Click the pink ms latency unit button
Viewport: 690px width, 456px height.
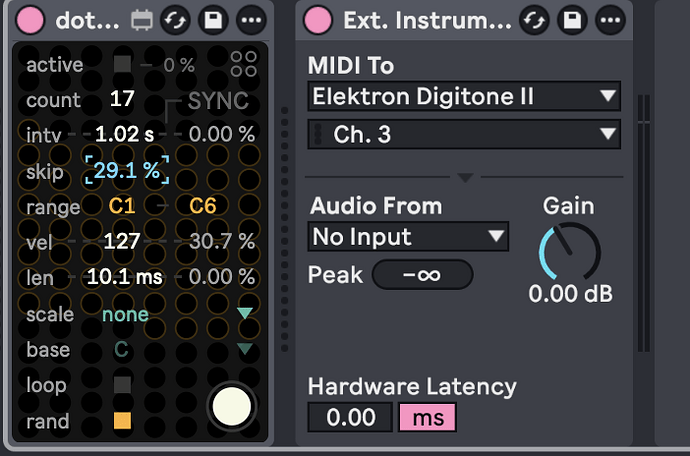tap(427, 417)
